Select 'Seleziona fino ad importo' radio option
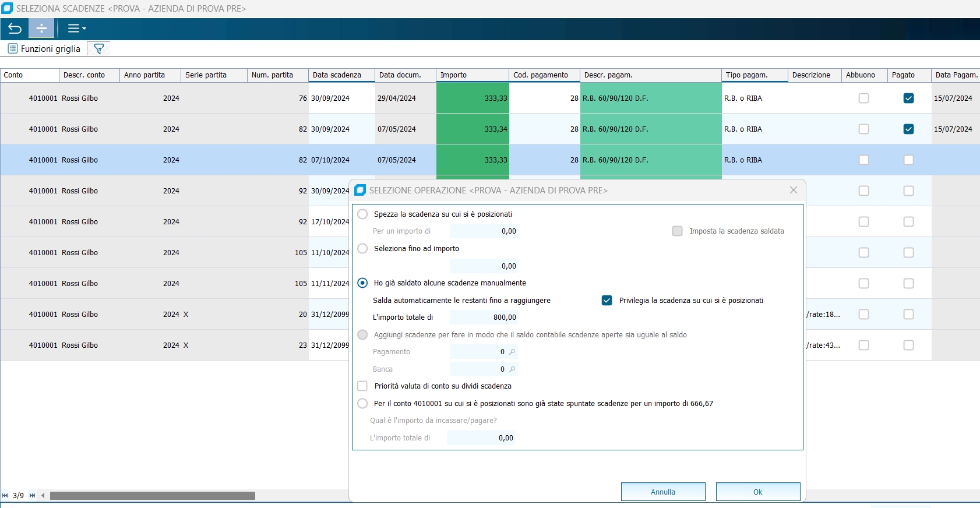 [362, 249]
